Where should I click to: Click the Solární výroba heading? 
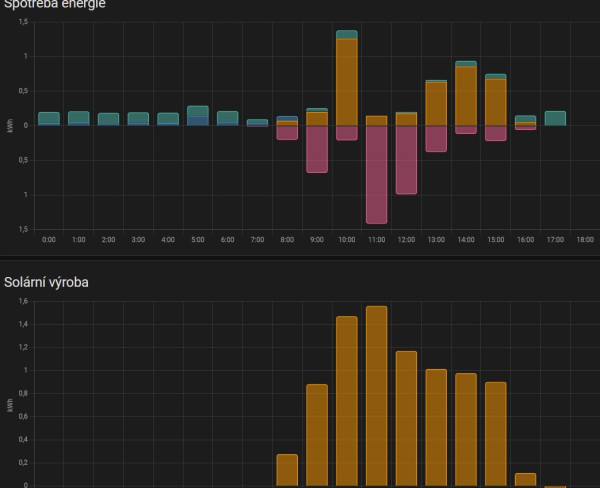pyautogui.click(x=46, y=282)
